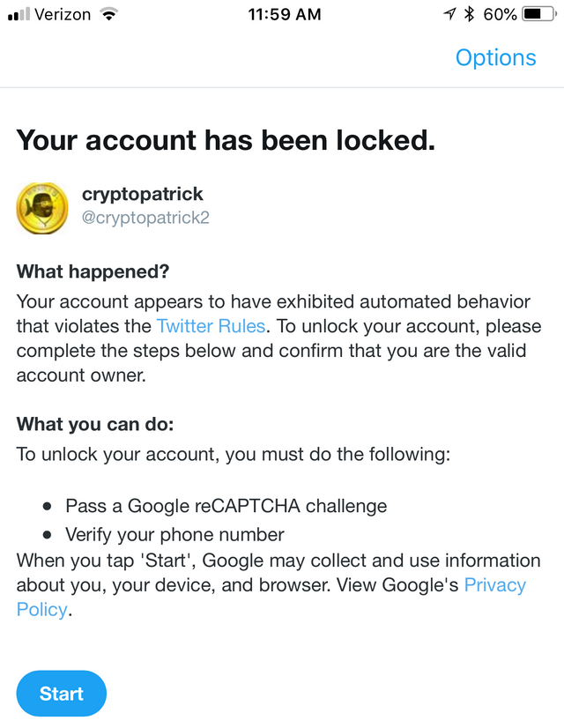Tap the @cryptopatrick2 handle

click(x=145, y=218)
